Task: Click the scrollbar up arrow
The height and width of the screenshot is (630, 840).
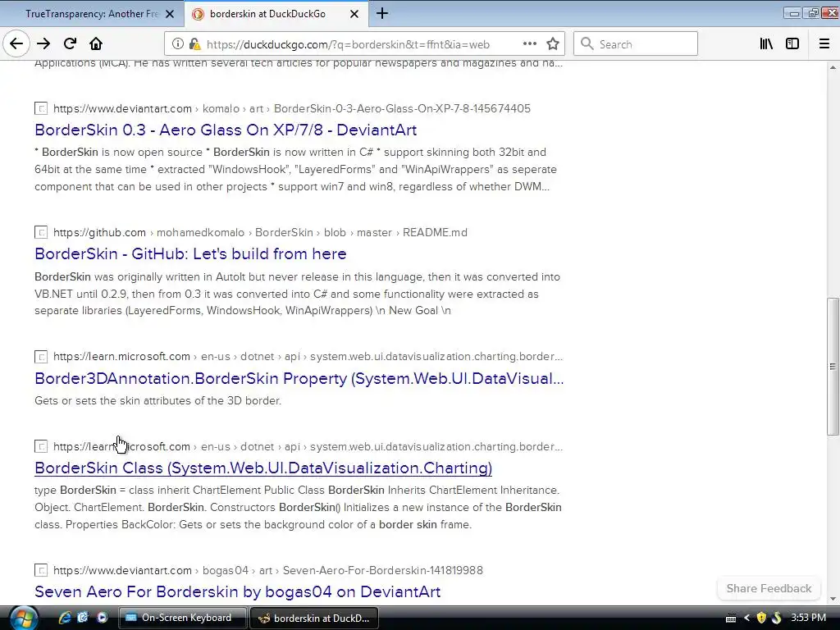Action: (833, 67)
